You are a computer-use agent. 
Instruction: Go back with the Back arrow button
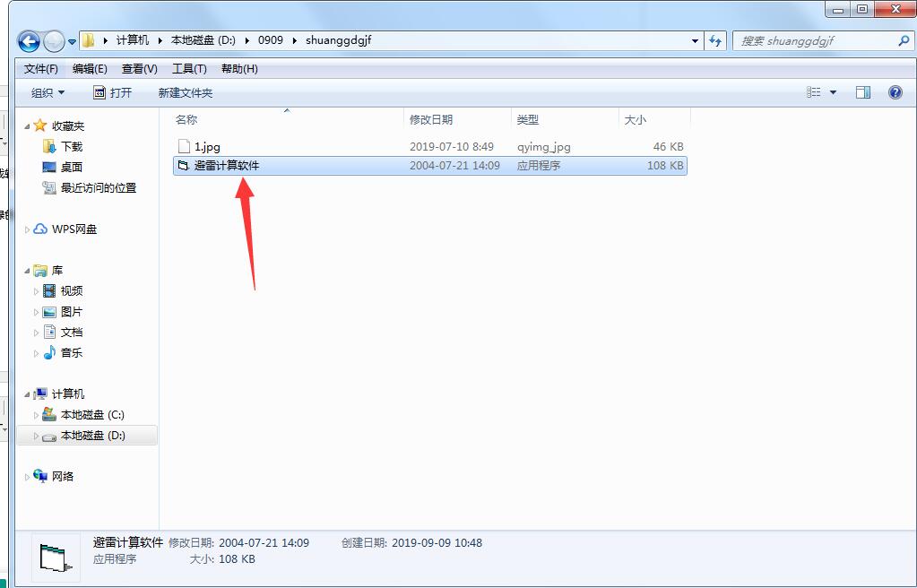coord(29,41)
